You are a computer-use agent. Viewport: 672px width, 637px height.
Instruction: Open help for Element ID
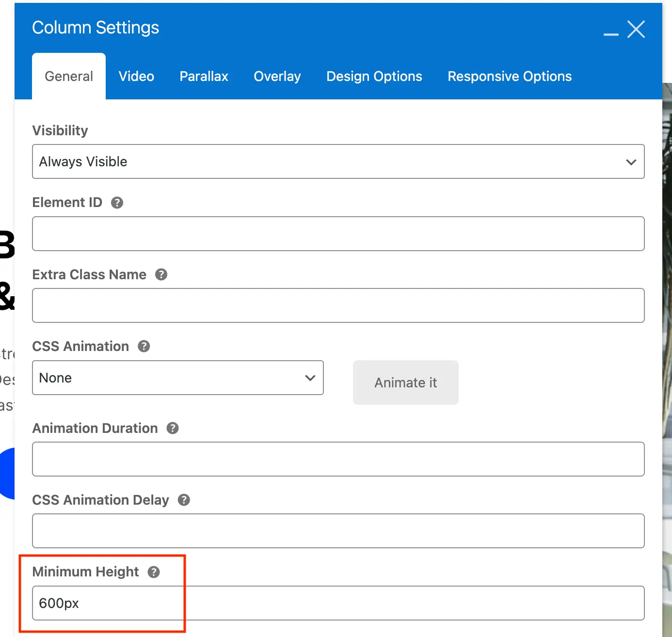pos(117,203)
